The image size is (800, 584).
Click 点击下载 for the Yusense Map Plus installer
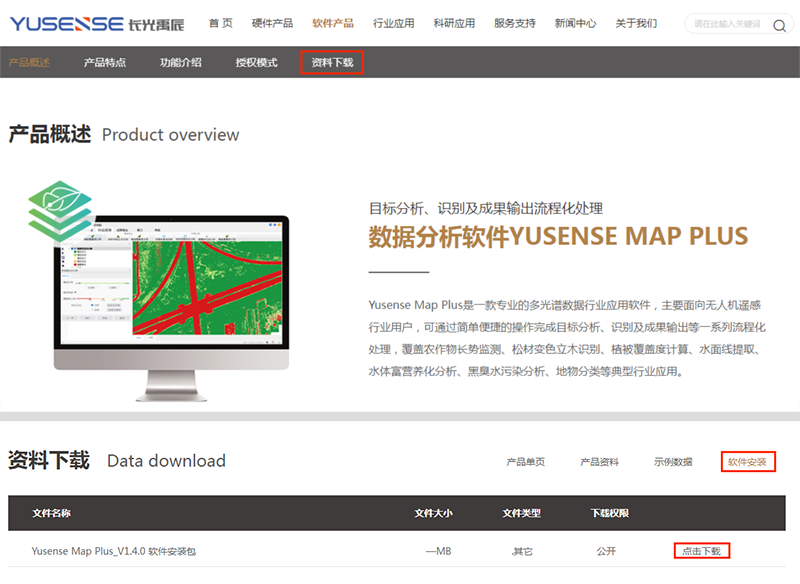(x=702, y=551)
